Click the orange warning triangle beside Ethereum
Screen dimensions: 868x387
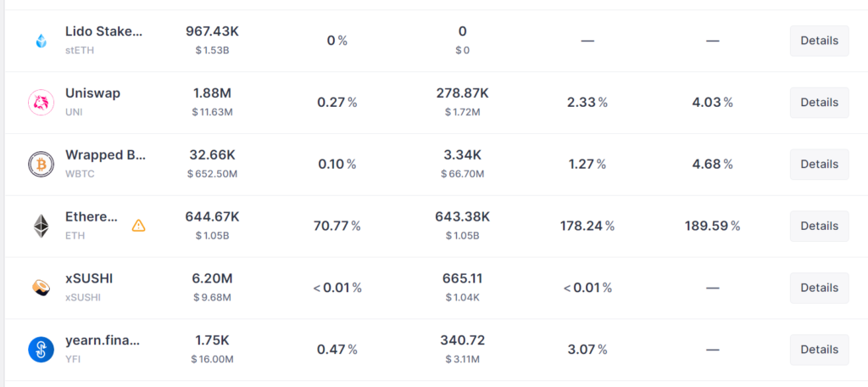(x=138, y=226)
